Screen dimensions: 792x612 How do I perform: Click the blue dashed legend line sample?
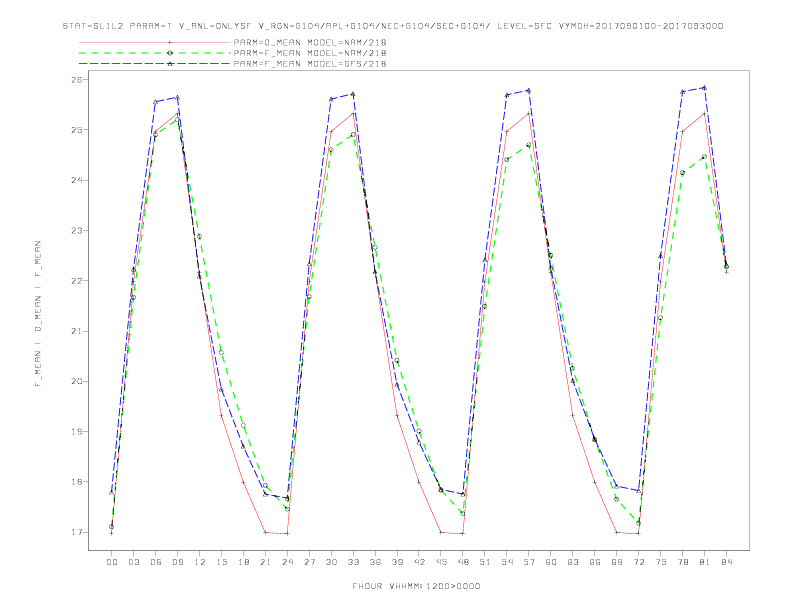[155, 64]
